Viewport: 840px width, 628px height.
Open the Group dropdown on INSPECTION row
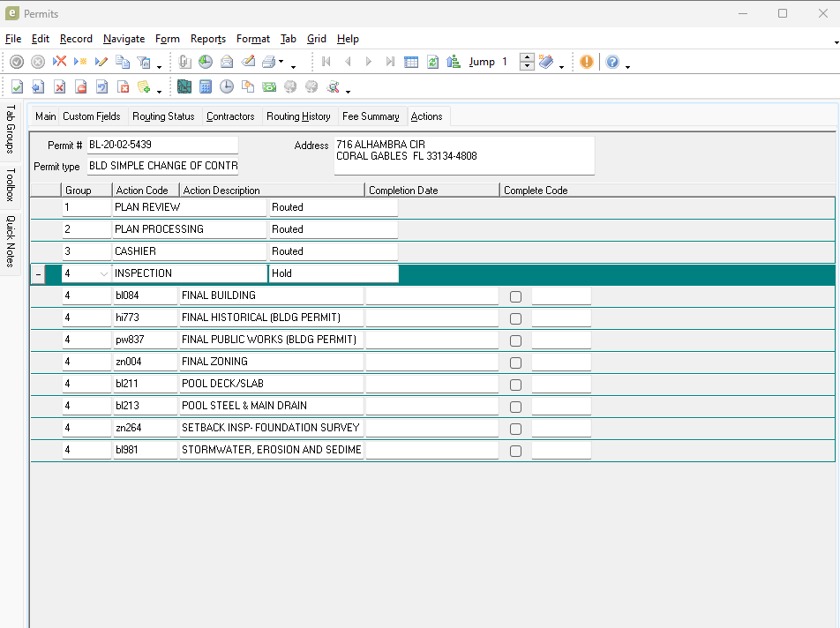[x=104, y=274]
